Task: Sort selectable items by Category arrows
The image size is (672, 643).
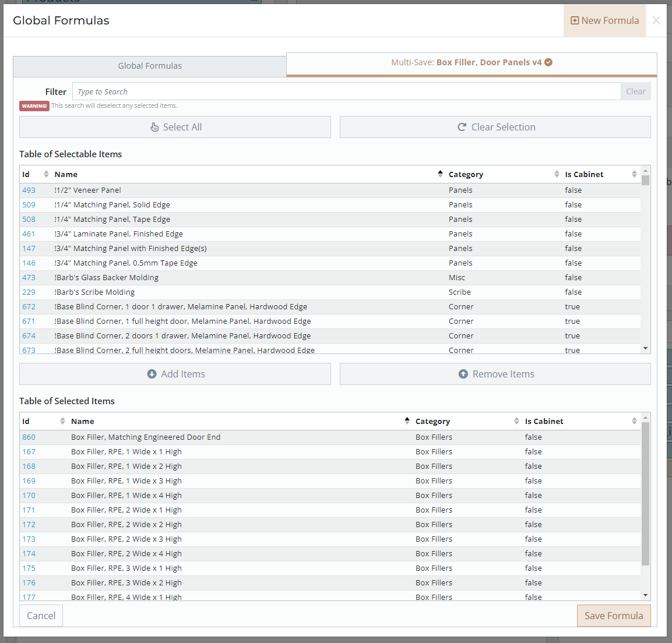Action: (557, 174)
